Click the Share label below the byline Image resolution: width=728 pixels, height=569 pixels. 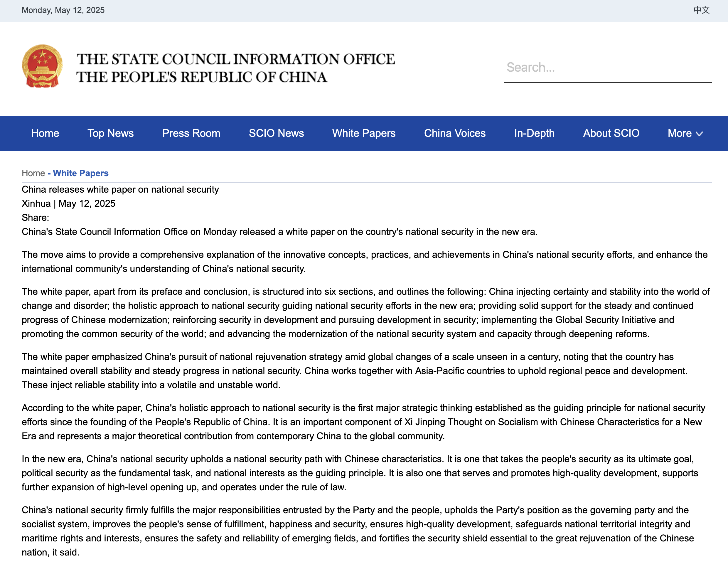(35, 218)
